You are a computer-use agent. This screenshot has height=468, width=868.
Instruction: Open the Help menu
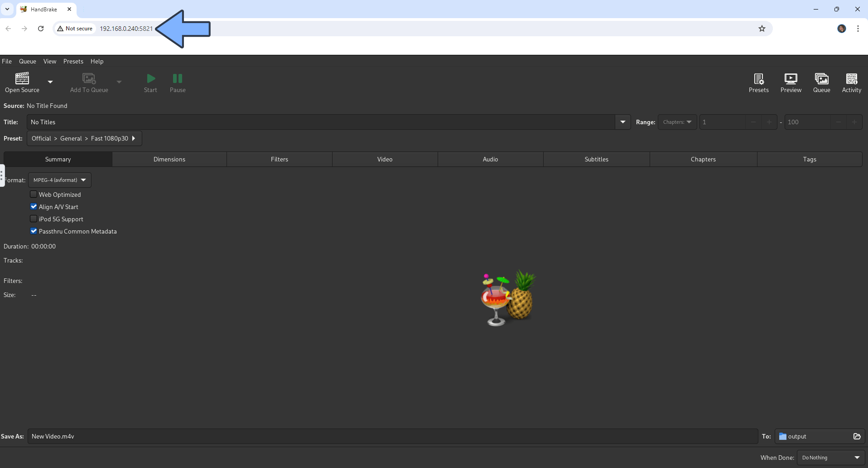click(x=97, y=61)
